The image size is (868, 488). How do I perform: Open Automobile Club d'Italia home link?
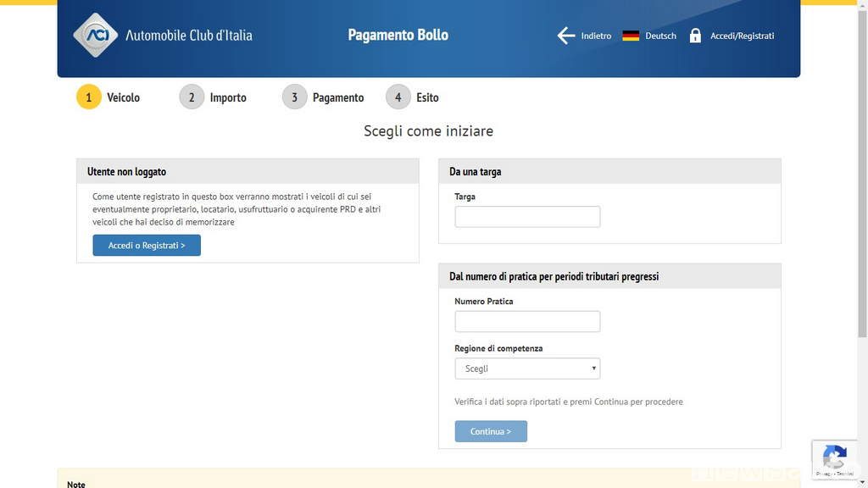[x=189, y=36]
